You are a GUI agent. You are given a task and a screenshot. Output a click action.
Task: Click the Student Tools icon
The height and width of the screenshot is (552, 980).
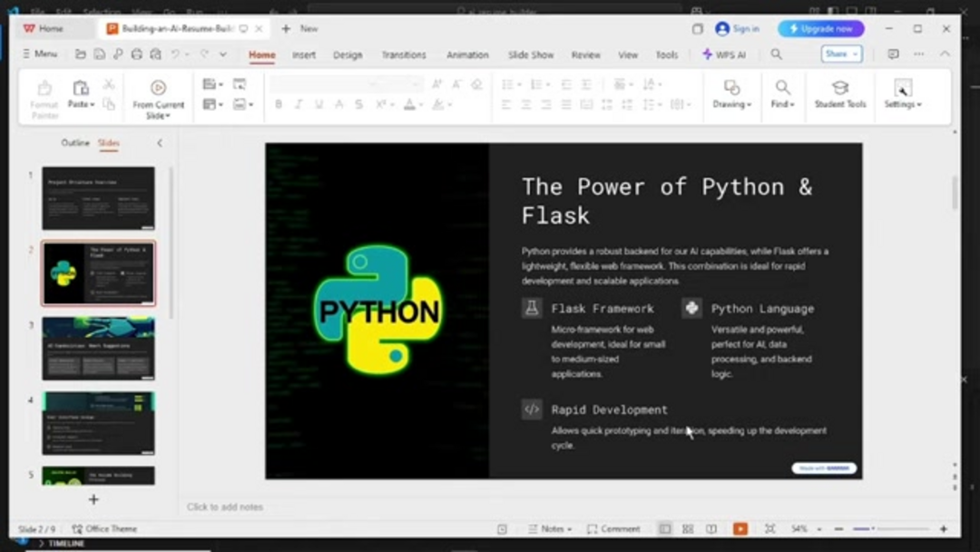point(840,88)
